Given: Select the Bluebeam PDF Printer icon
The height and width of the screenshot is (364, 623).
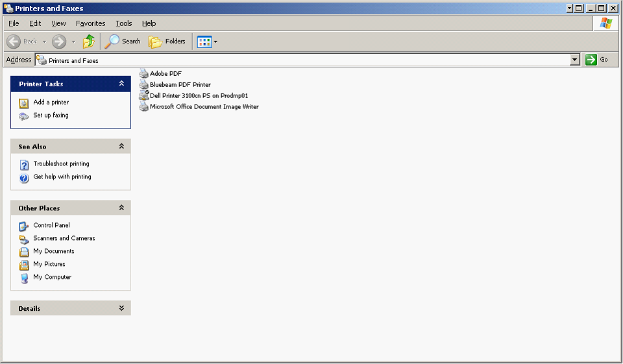Looking at the screenshot, I should (144, 84).
